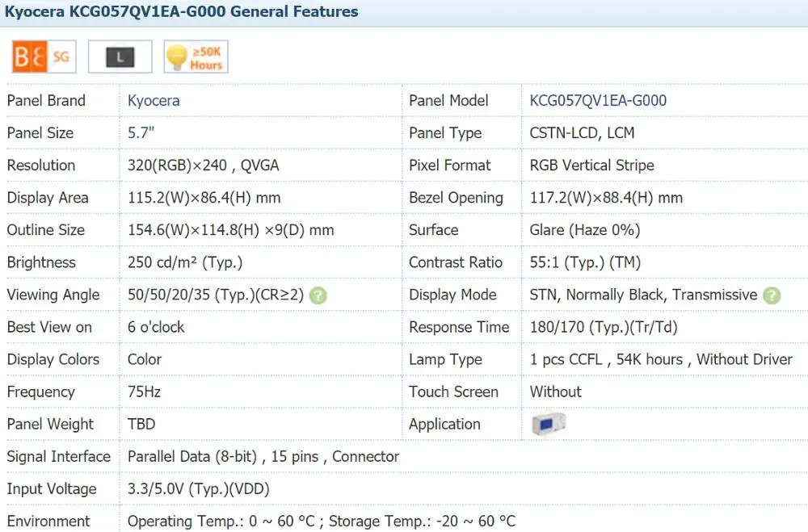Open the Display Mode help icon
The width and height of the screenshot is (808, 532).
[x=772, y=295]
